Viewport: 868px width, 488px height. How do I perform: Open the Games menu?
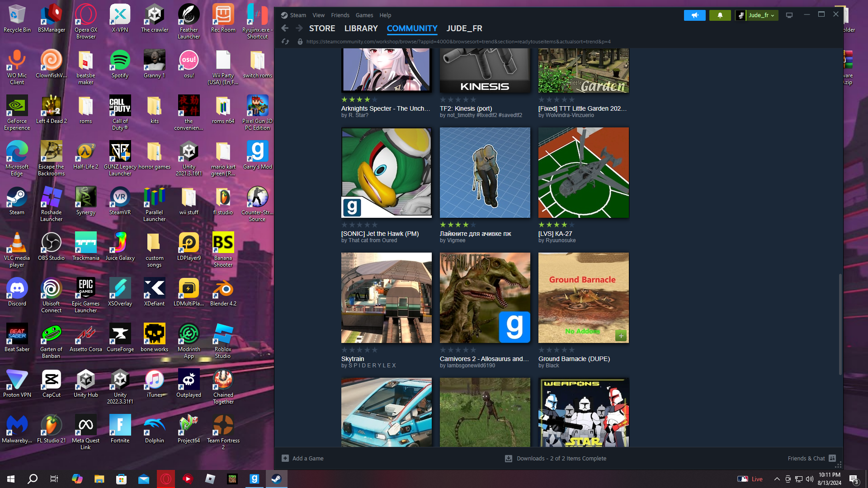pyautogui.click(x=364, y=15)
